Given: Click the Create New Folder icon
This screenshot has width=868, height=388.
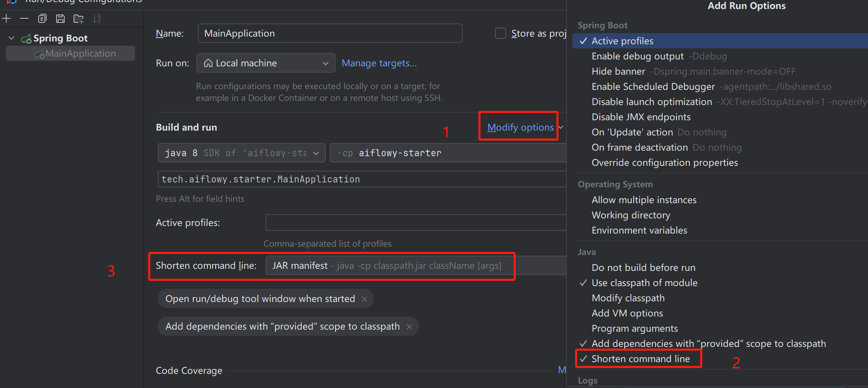Looking at the screenshot, I should coord(78,19).
